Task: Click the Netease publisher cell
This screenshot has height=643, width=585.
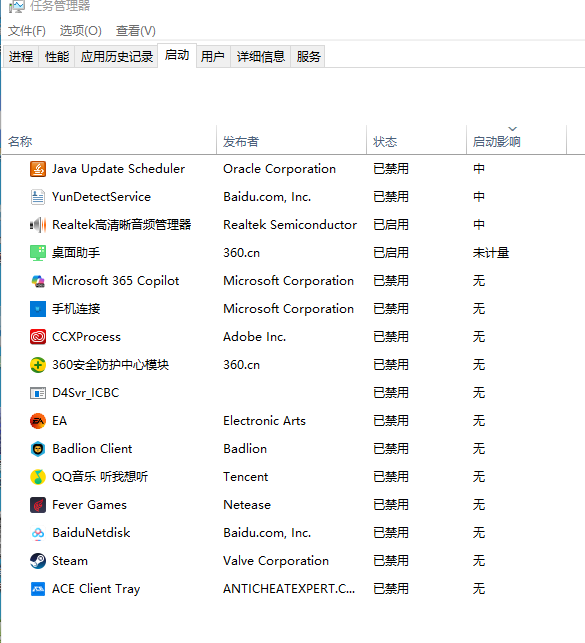Action: (x=247, y=505)
